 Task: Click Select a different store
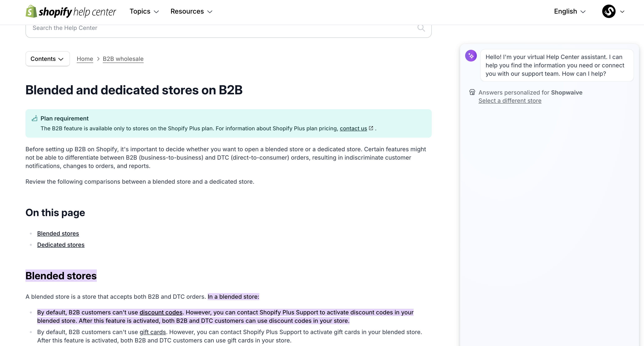coord(510,101)
